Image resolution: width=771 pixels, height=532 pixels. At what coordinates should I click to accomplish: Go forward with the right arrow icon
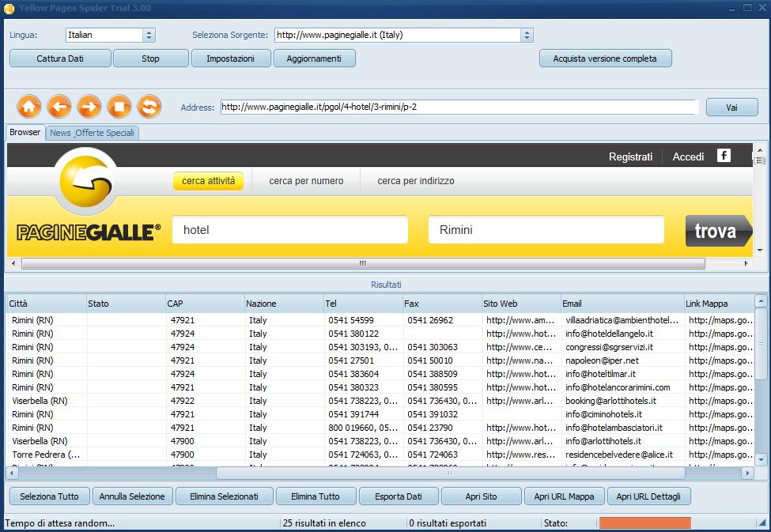tap(89, 106)
